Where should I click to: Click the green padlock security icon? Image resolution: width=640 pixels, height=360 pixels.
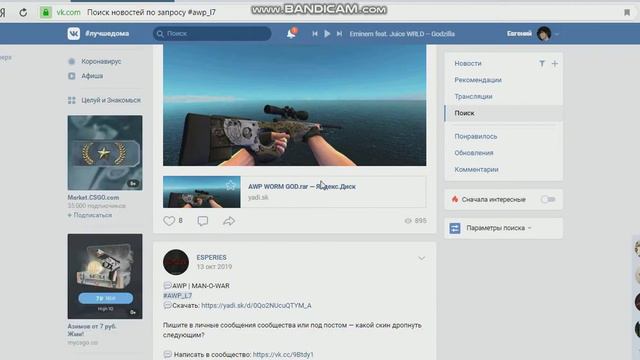click(x=46, y=12)
